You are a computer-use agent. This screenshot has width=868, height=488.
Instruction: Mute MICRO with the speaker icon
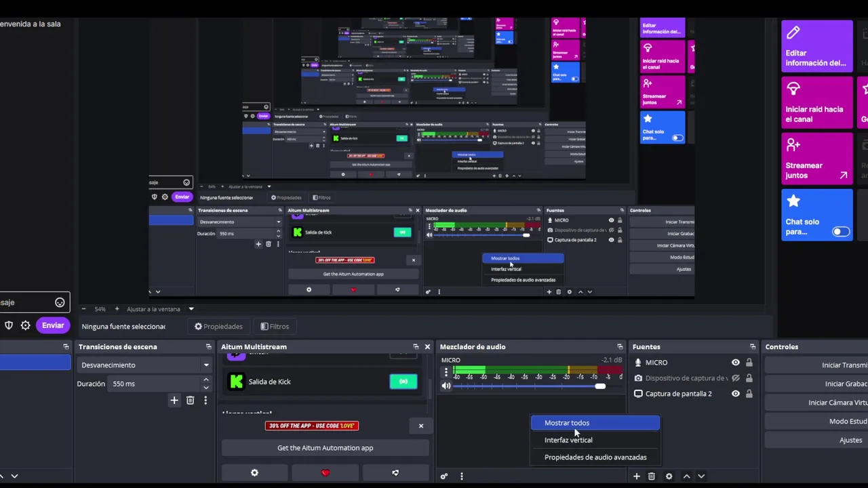[446, 386]
